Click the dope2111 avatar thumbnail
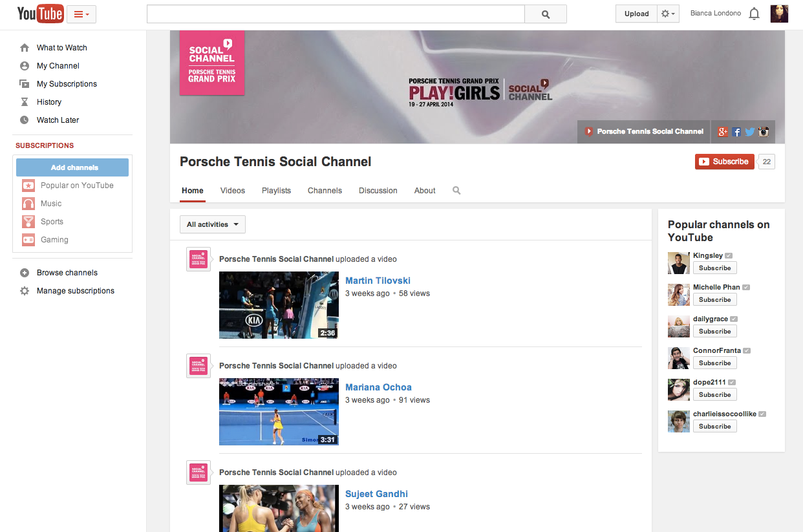Image resolution: width=803 pixels, height=532 pixels. (x=679, y=390)
